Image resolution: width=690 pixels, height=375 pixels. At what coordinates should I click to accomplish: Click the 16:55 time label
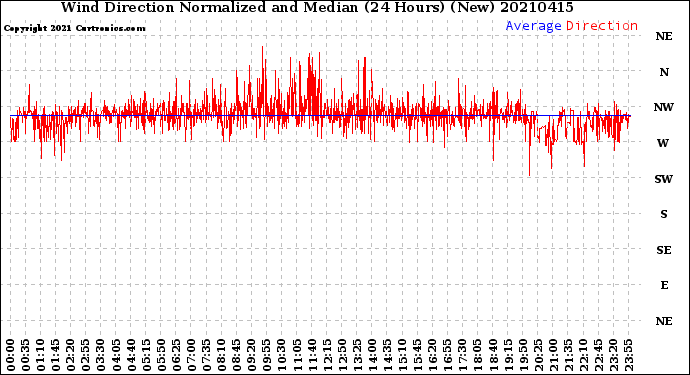point(448,355)
